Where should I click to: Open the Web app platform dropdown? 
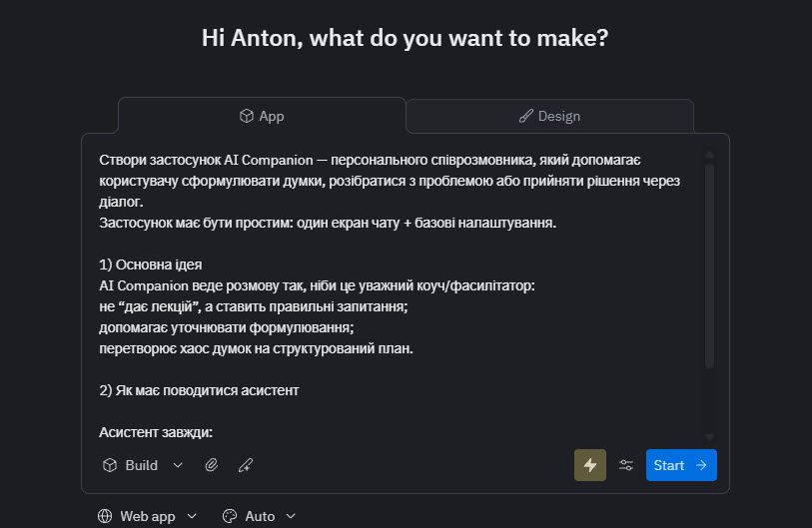point(192,516)
